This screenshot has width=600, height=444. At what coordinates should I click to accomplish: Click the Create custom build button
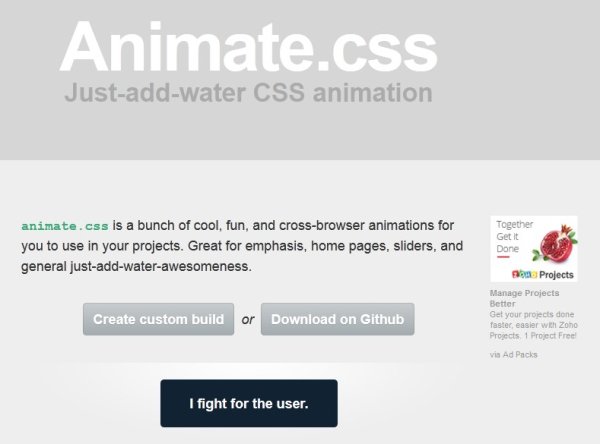[x=158, y=319]
